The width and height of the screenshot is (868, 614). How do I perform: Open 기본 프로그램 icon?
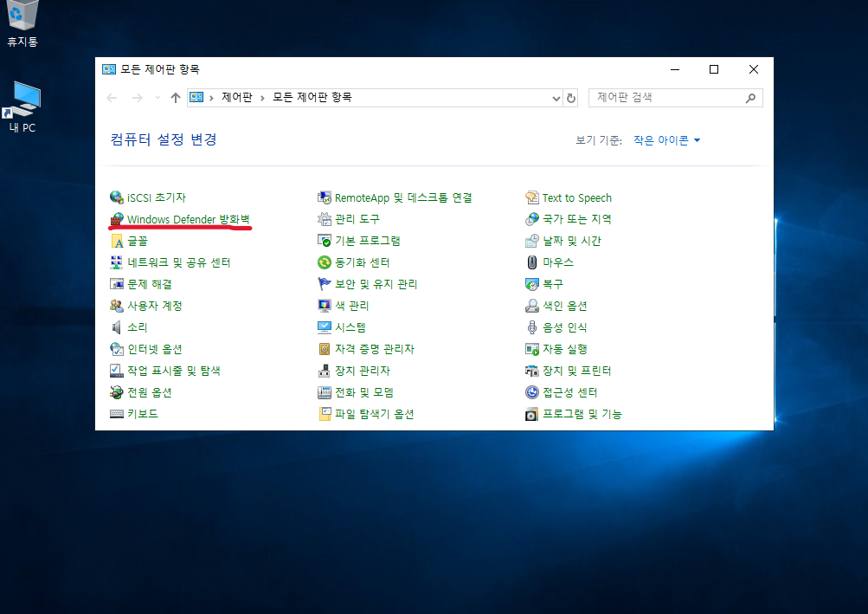[324, 241]
